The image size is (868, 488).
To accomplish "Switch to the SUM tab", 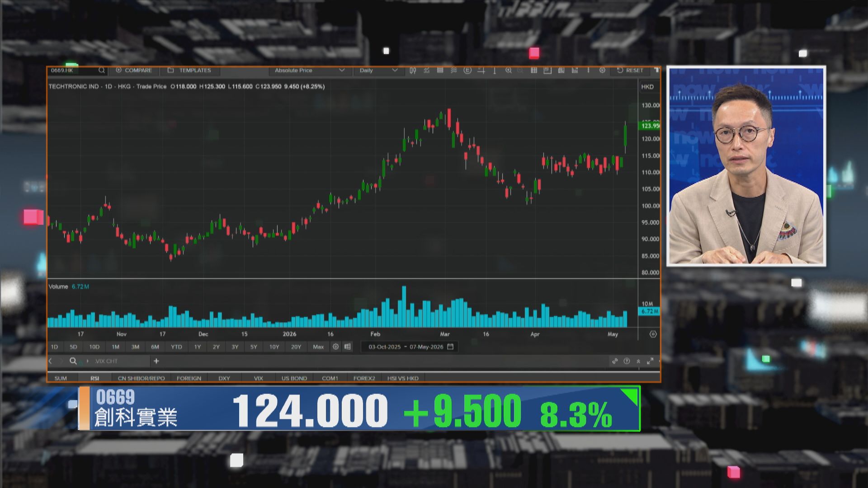I will [61, 378].
